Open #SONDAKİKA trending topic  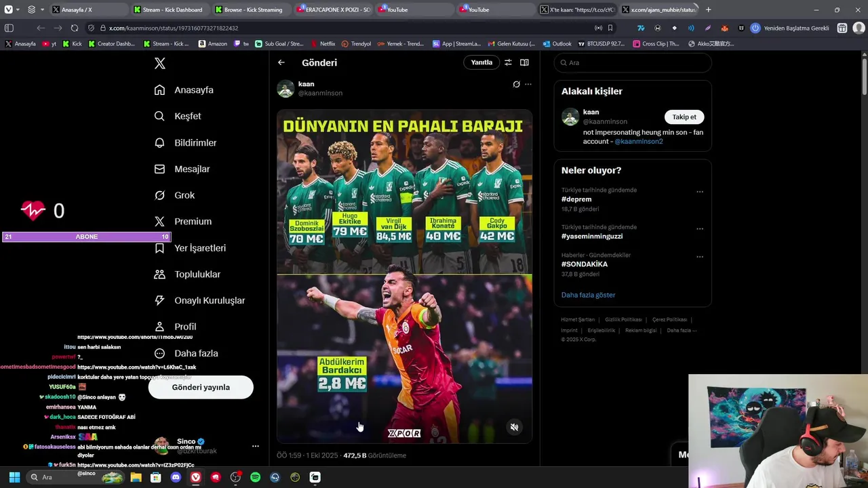(585, 264)
